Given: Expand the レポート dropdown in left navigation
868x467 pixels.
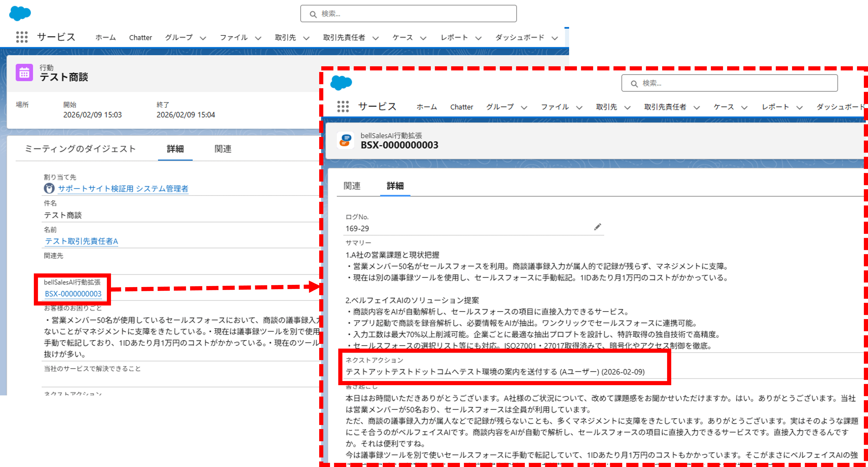Looking at the screenshot, I should click(478, 38).
